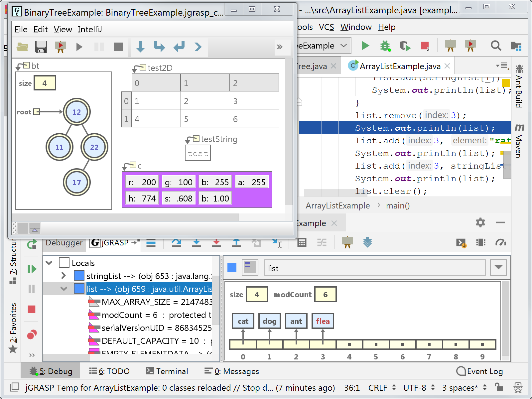
Task: Step in using the blue down arrow
Action: click(140, 47)
